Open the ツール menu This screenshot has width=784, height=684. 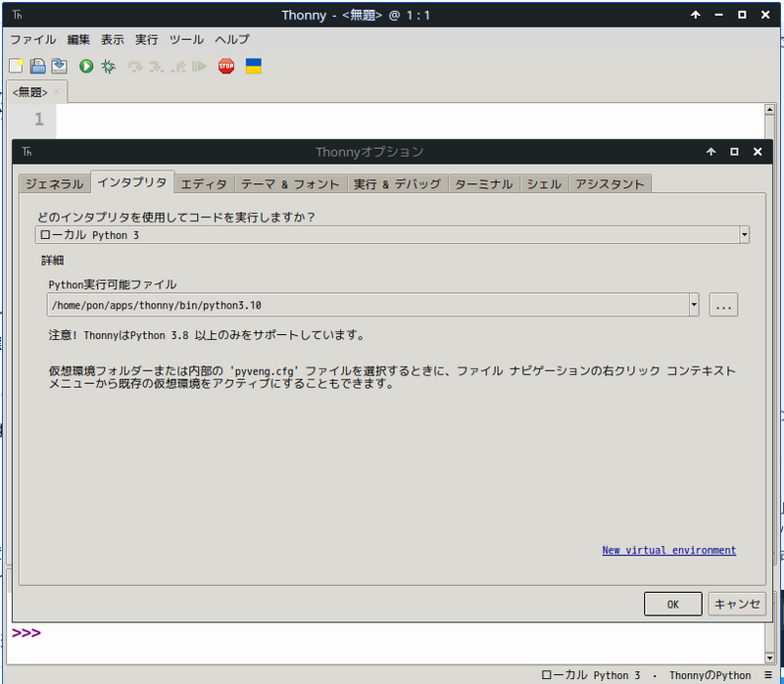(x=186, y=39)
